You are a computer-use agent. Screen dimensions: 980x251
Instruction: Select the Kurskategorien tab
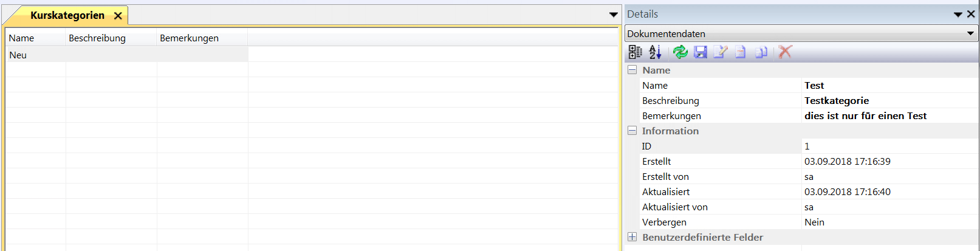(x=67, y=15)
